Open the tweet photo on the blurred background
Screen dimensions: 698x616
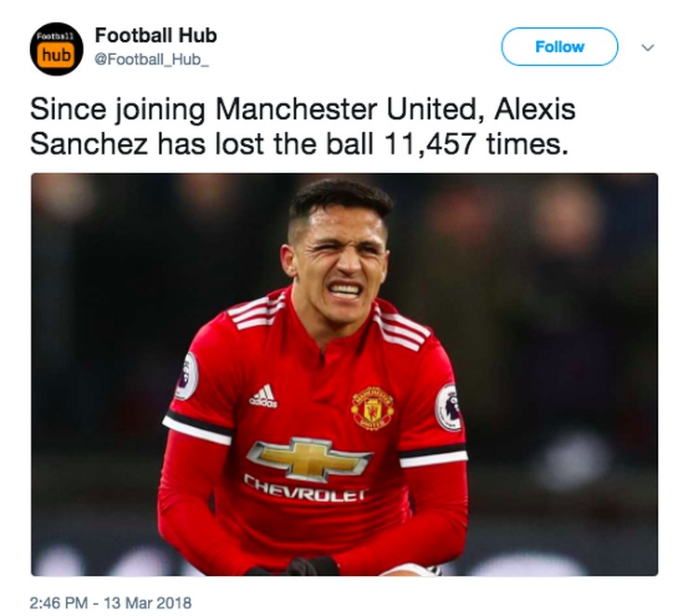point(577,279)
